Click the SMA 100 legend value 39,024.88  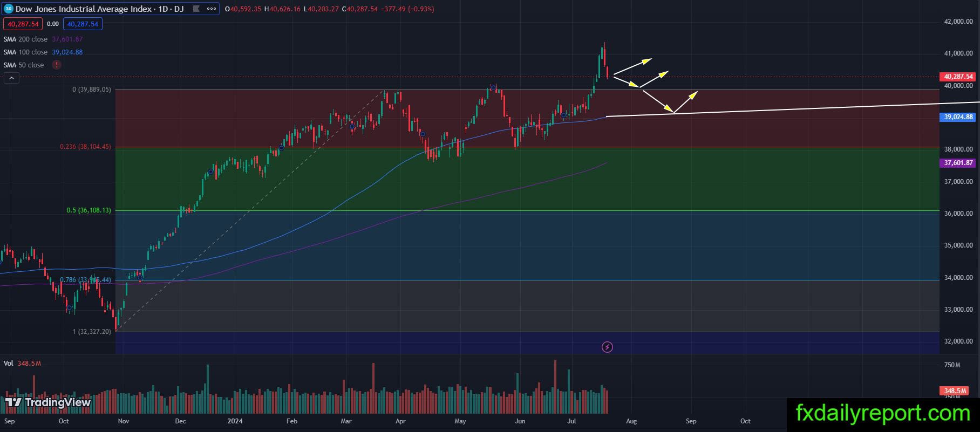pos(67,52)
